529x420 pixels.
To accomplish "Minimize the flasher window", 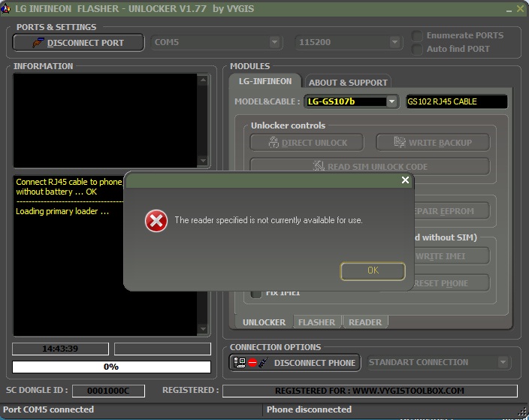I will [x=509, y=10].
